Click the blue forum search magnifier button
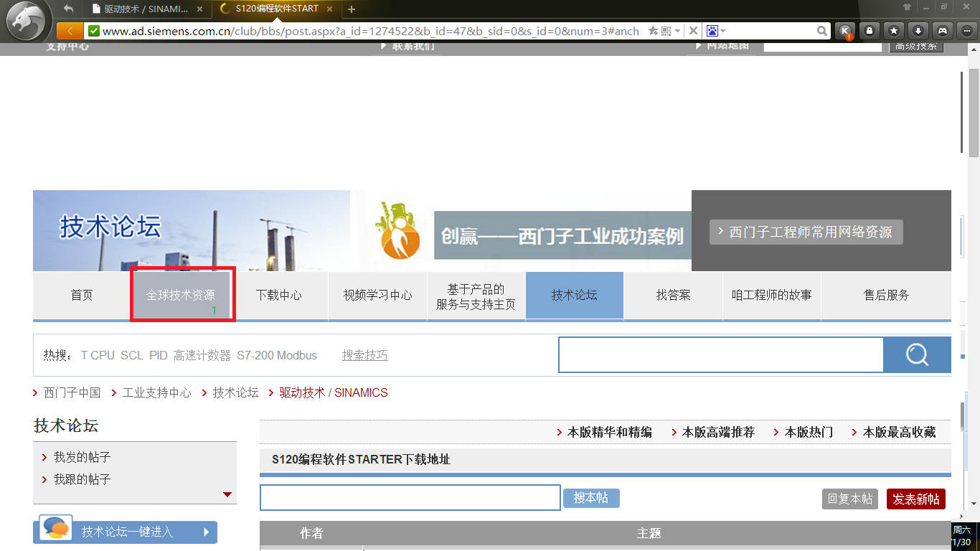The width and height of the screenshot is (980, 551). [917, 354]
